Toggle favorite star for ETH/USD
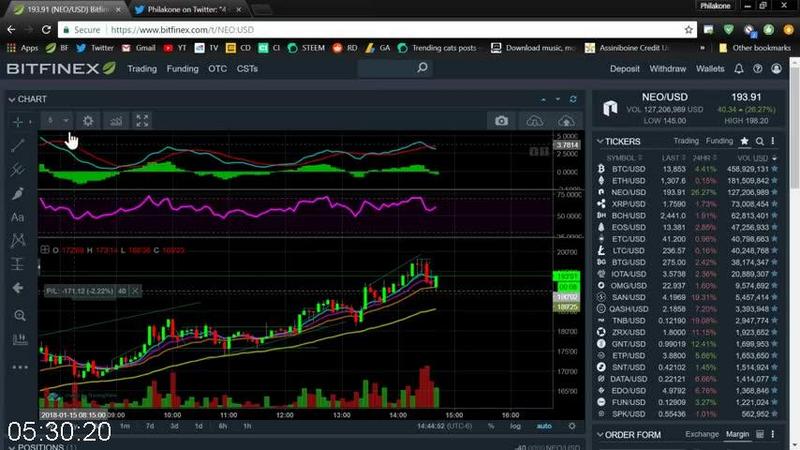The image size is (800, 450). 775,181
